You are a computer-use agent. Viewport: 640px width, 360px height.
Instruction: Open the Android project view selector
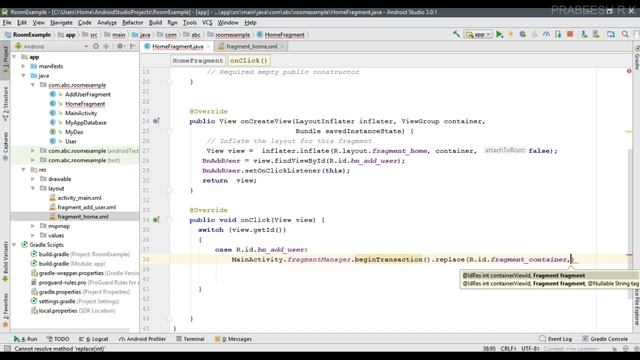point(51,46)
